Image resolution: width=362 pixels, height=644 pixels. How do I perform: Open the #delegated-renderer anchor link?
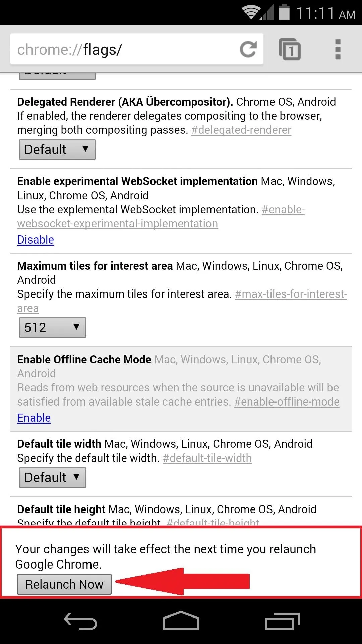241,130
